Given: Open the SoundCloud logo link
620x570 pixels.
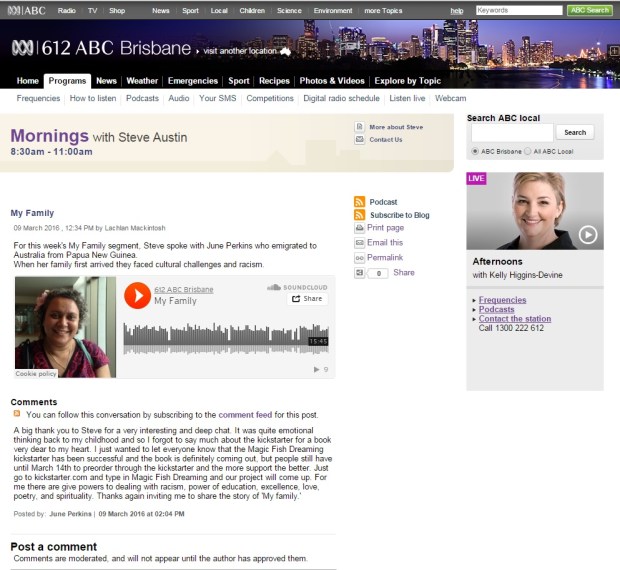Looking at the screenshot, I should pos(298,287).
